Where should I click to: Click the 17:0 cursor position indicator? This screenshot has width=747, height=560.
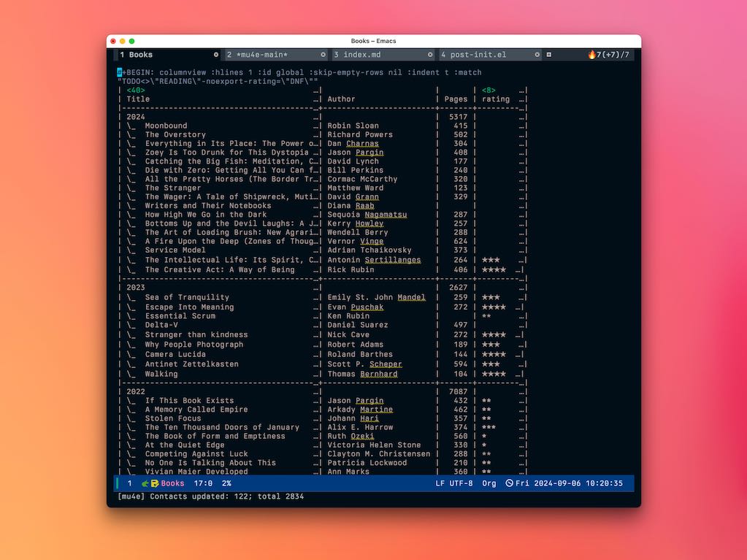(x=203, y=483)
